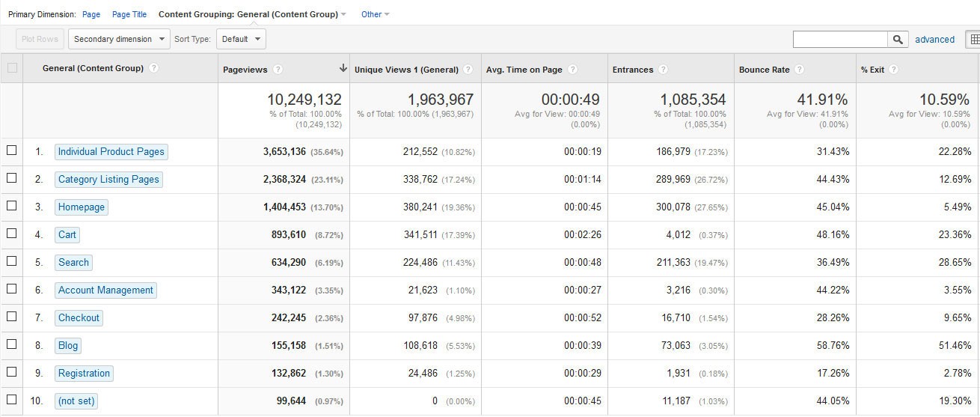Select the Page Title primary dimension
The width and height of the screenshot is (980, 417).
pos(129,14)
